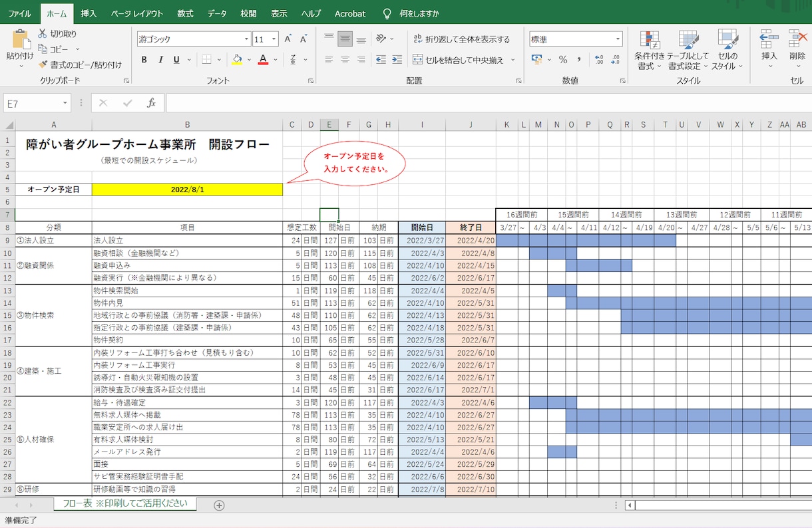
Task: Expand the Name Box dropdown arrow
Action: coord(65,103)
